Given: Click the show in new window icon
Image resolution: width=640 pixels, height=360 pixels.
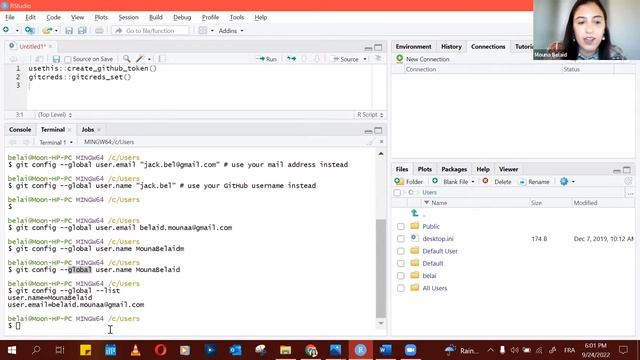Looking at the screenshot, I should pyautogui.click(x=39, y=59).
